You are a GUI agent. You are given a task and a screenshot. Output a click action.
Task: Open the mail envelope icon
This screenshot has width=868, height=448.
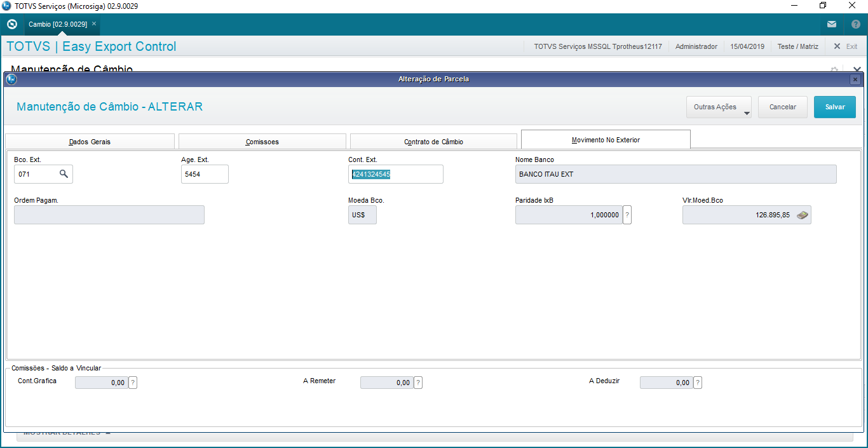point(832,24)
